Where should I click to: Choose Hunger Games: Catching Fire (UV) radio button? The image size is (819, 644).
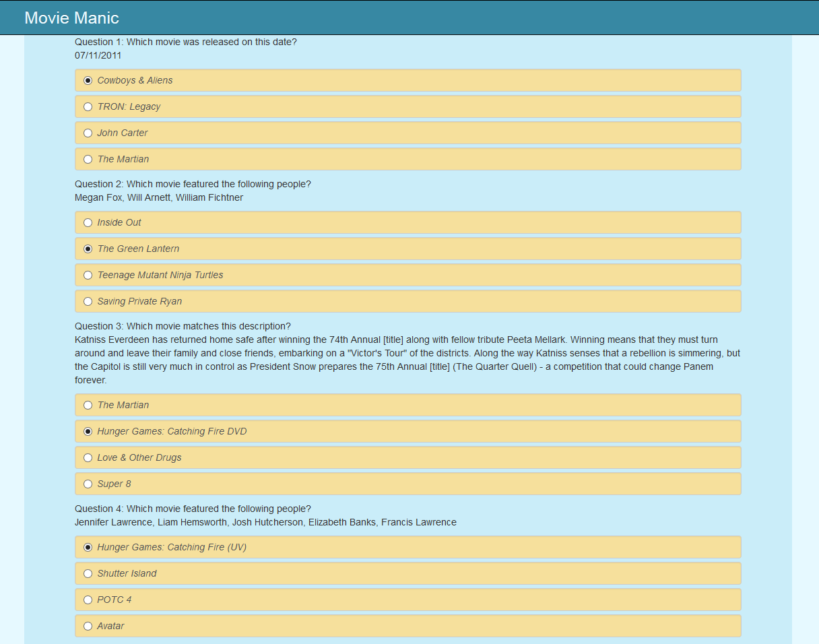point(88,547)
